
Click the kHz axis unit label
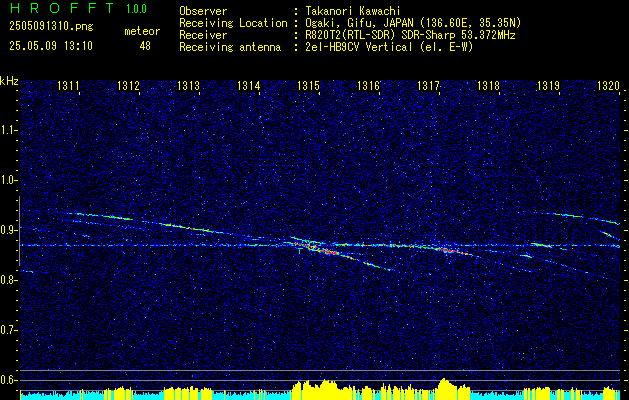tap(9, 81)
